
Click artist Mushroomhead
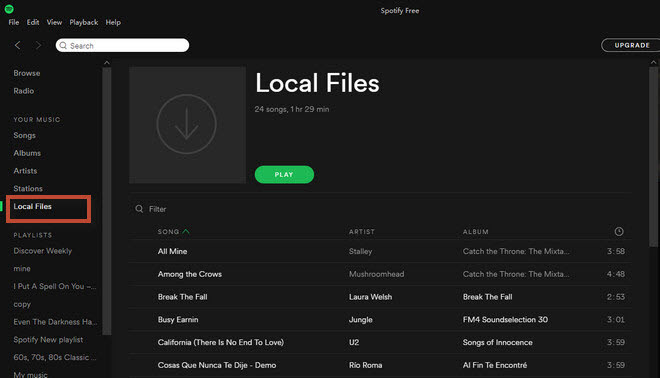[x=376, y=274]
